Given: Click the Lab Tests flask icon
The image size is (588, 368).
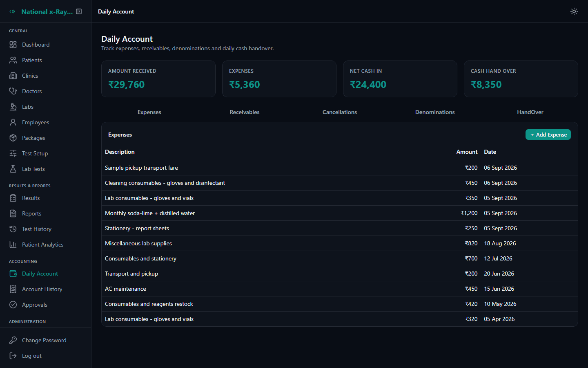Looking at the screenshot, I should 13,169.
